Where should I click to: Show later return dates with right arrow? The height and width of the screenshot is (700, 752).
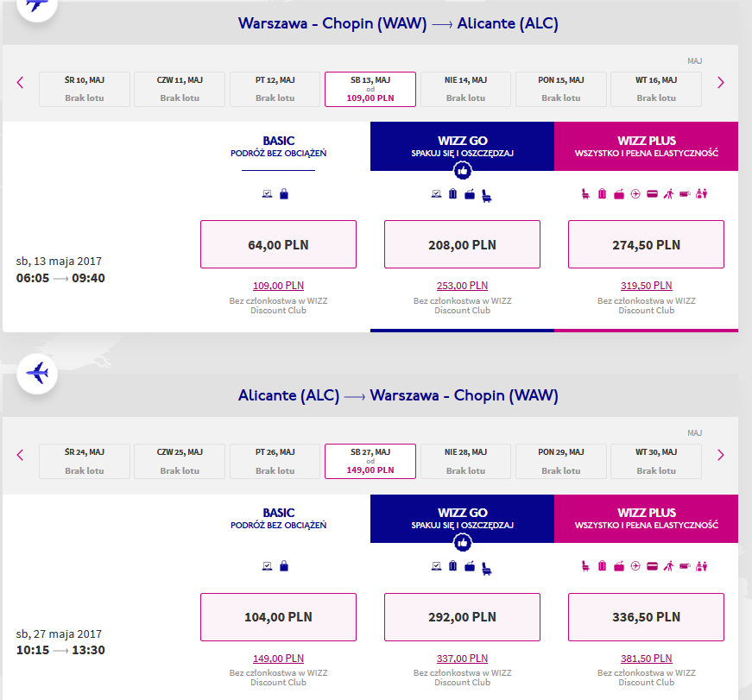coord(720,455)
